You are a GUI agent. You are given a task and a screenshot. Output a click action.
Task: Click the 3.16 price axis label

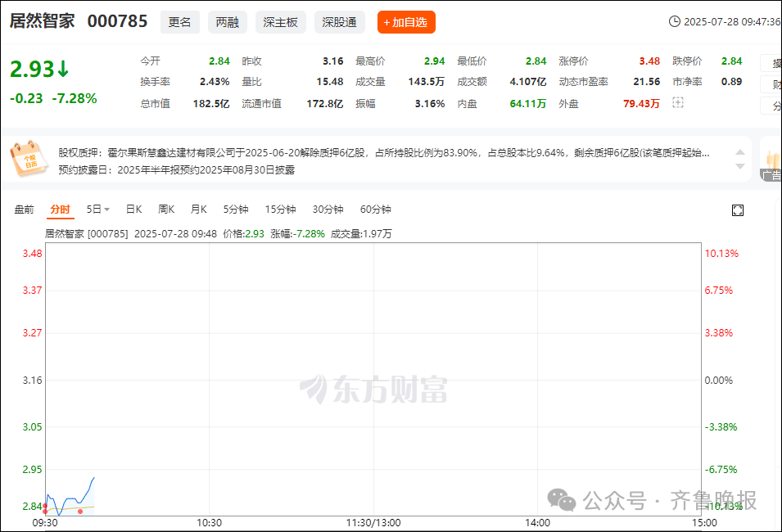pyautogui.click(x=33, y=381)
